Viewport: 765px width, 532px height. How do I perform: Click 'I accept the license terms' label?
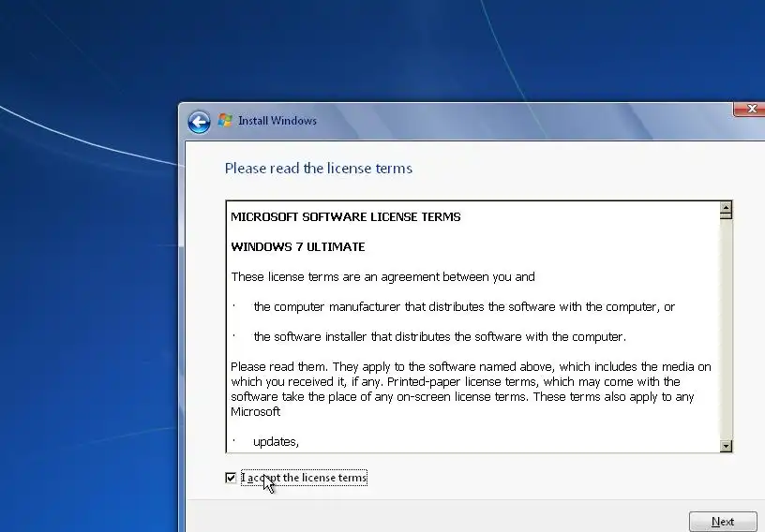tap(304, 478)
